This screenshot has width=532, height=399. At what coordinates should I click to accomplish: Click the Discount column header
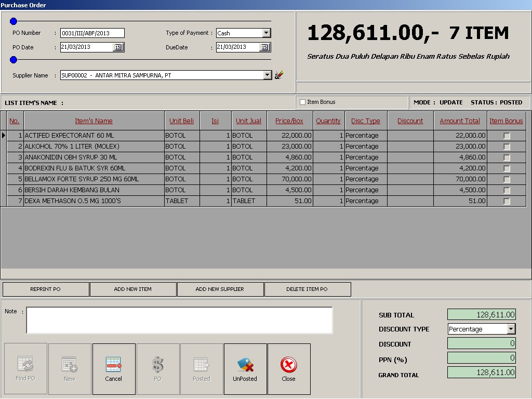pos(410,121)
